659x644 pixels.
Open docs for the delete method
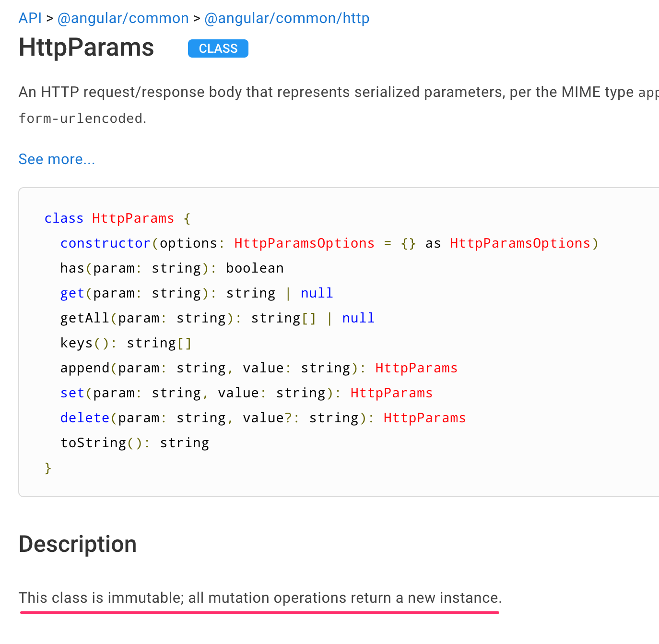point(84,417)
